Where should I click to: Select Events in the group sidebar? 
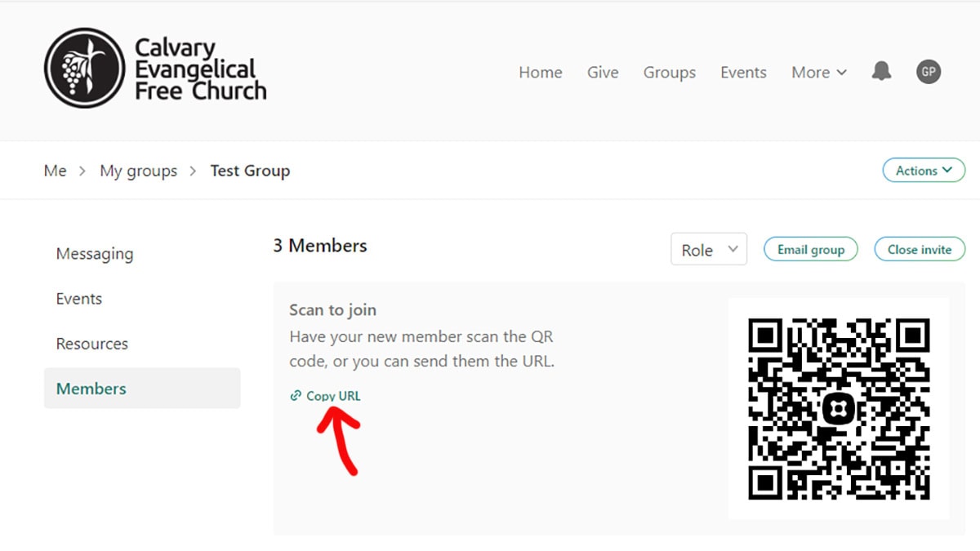tap(79, 299)
